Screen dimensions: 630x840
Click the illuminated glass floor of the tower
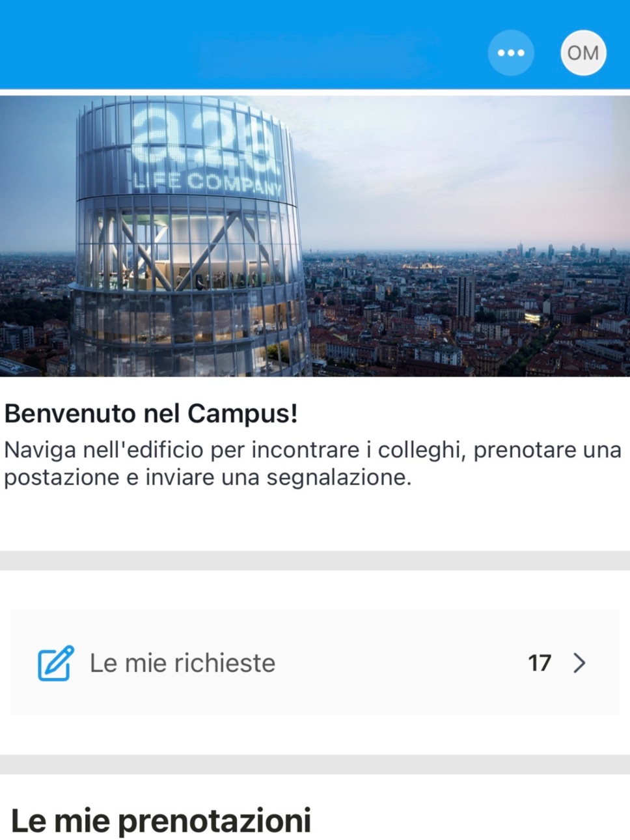tap(189, 247)
